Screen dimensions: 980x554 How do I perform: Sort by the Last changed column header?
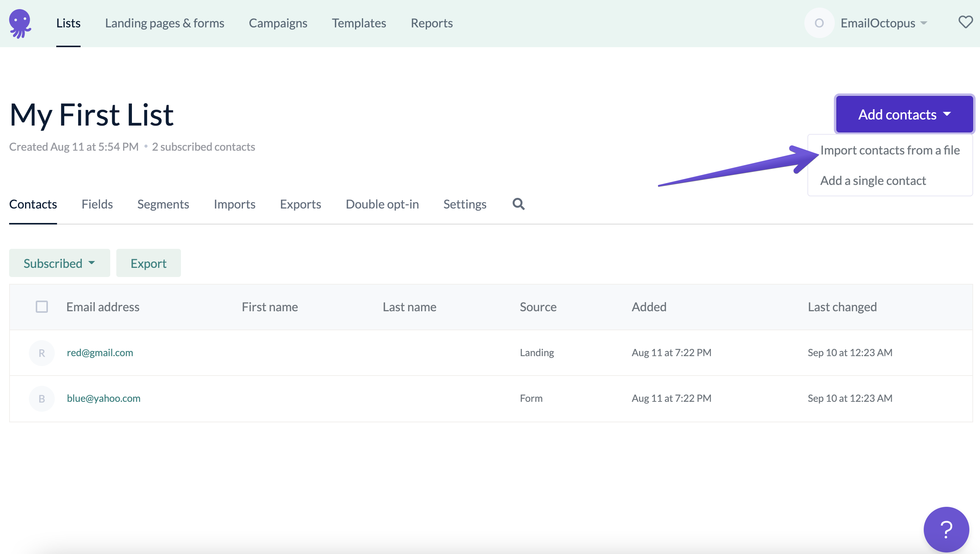pyautogui.click(x=842, y=307)
